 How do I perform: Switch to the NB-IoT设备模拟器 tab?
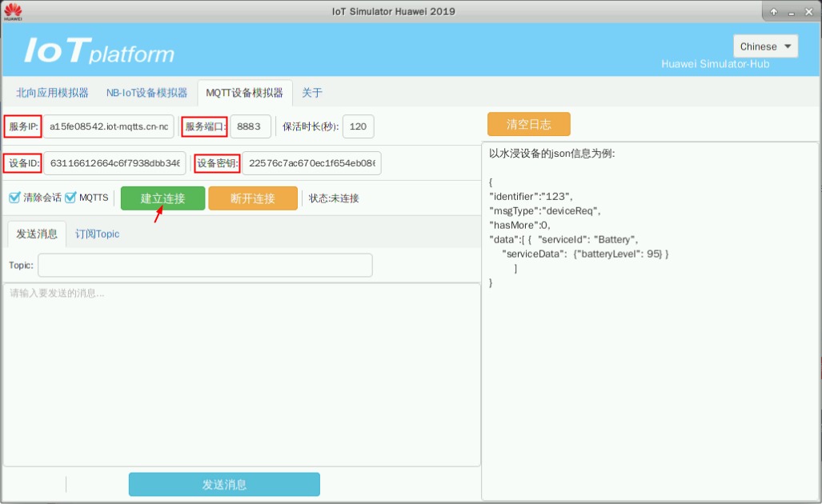pos(146,93)
